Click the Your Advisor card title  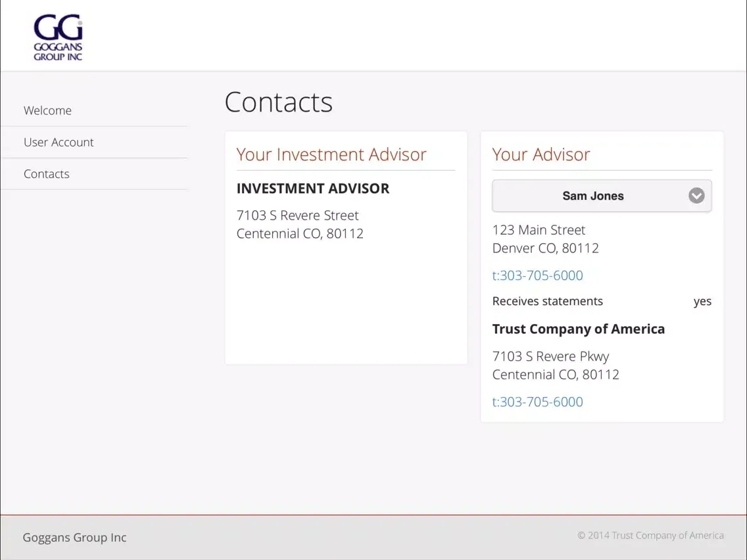[x=541, y=154]
